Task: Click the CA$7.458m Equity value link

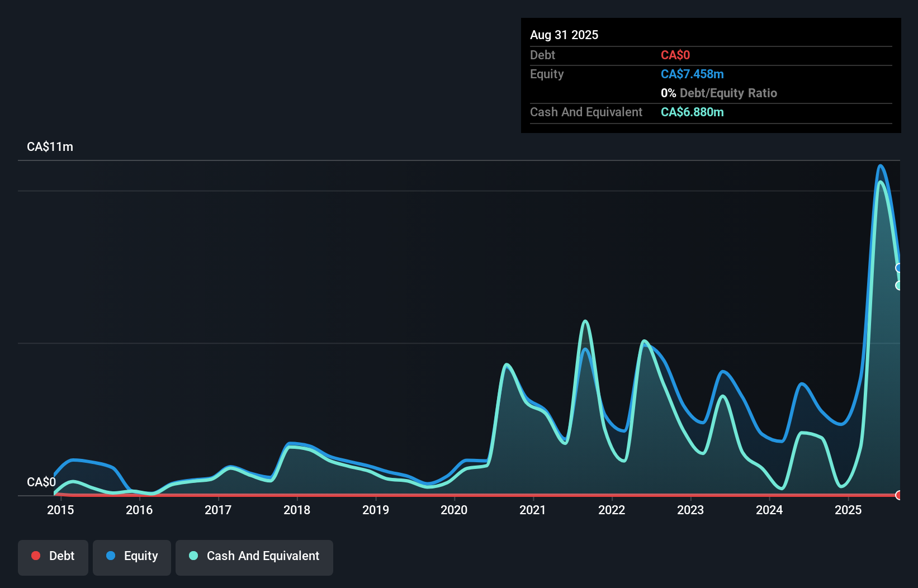Action: click(692, 74)
